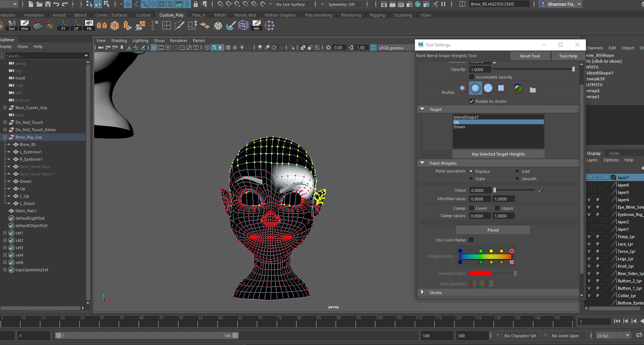Screen dimensions: 644x345
Task: Expand Base_Curves_Grp in the Outliner
Action: (5, 108)
